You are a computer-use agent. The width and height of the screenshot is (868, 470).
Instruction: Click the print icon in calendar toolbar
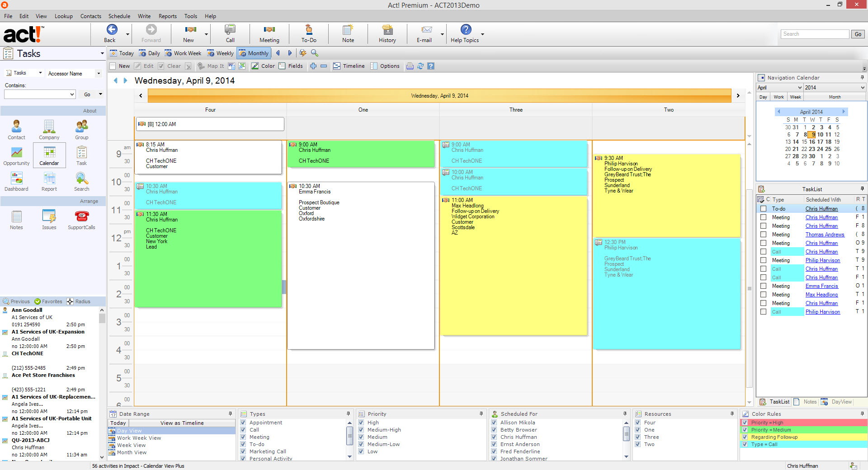[410, 66]
